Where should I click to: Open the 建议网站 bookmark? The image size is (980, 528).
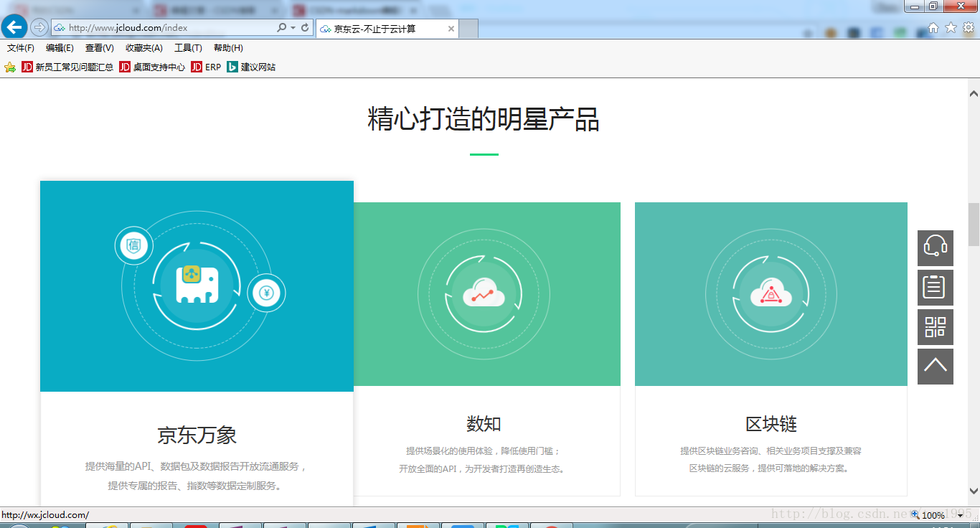click(x=251, y=67)
